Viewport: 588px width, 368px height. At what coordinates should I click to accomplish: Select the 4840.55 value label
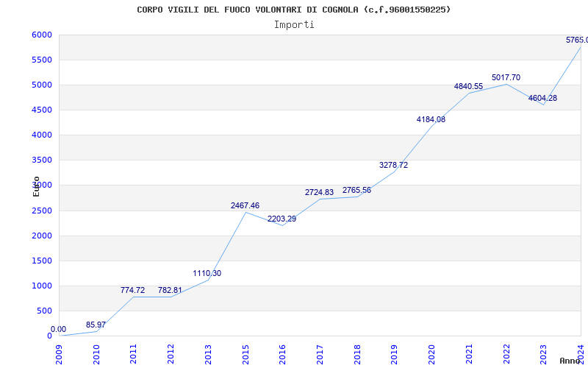coord(468,86)
